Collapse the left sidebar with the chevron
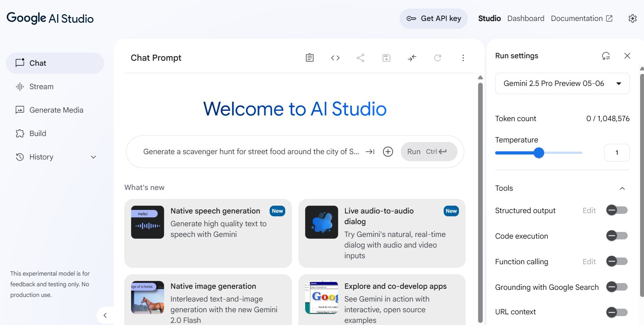This screenshot has width=644, height=325. [105, 315]
